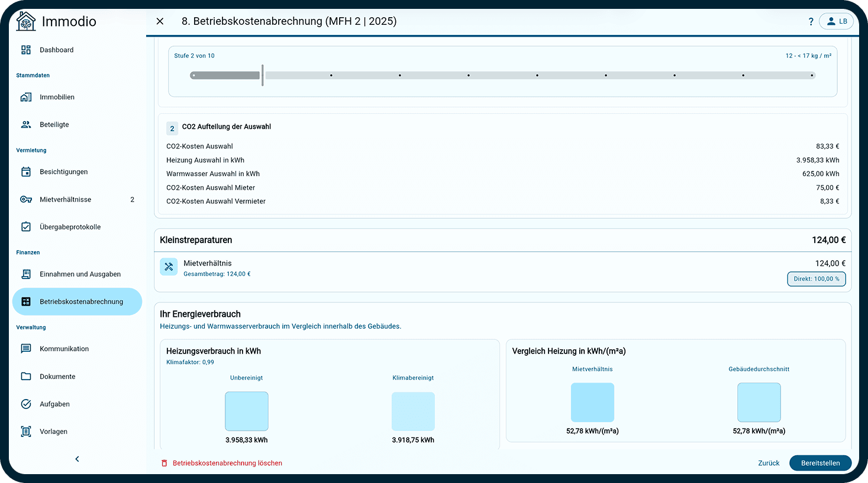The height and width of the screenshot is (483, 868).
Task: Click the Bereitstellen button
Action: pos(820,463)
